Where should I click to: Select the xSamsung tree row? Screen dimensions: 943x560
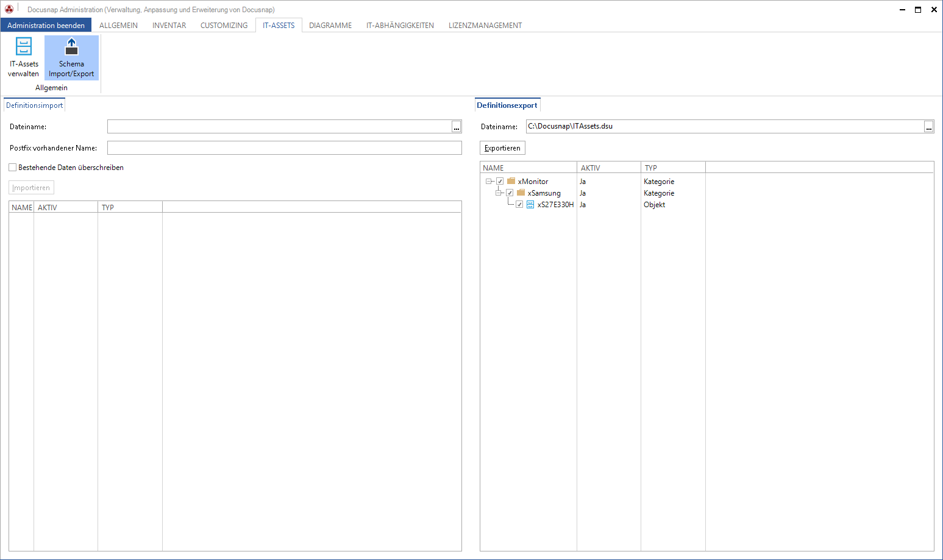pos(706,193)
